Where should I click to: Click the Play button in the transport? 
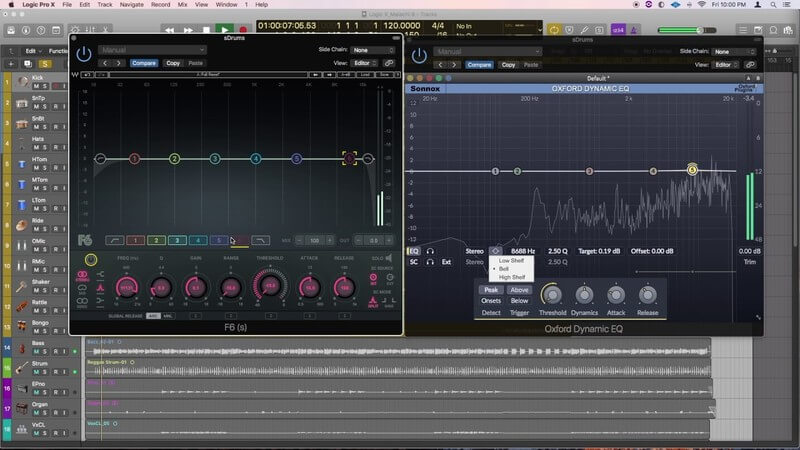tap(224, 30)
